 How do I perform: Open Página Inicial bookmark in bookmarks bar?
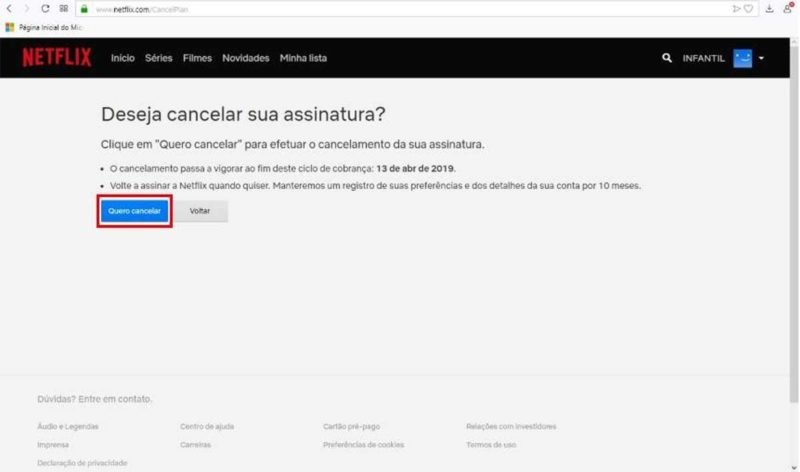tap(40, 27)
